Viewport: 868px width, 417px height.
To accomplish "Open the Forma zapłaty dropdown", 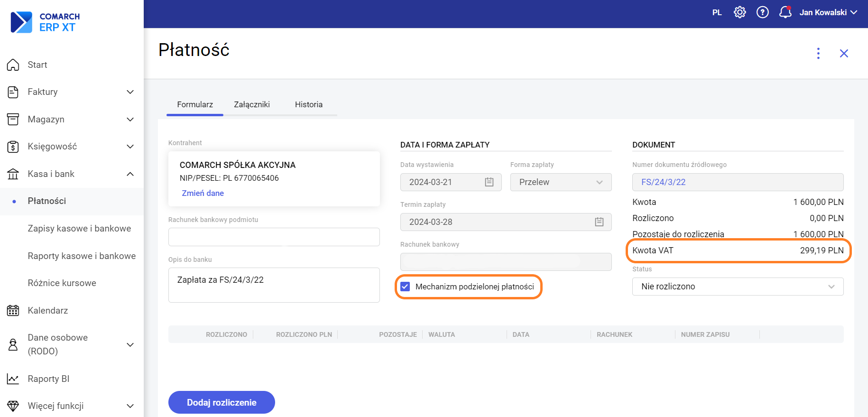I will tap(561, 182).
